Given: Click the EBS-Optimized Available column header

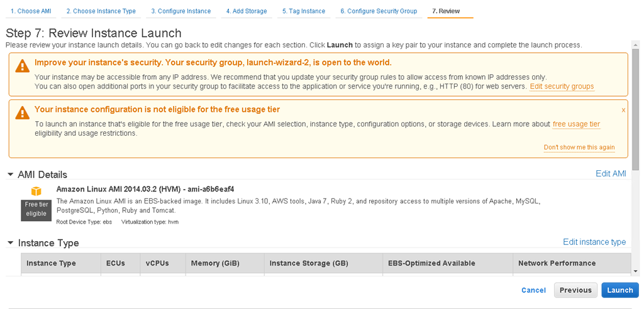Looking at the screenshot, I should click(448, 263).
